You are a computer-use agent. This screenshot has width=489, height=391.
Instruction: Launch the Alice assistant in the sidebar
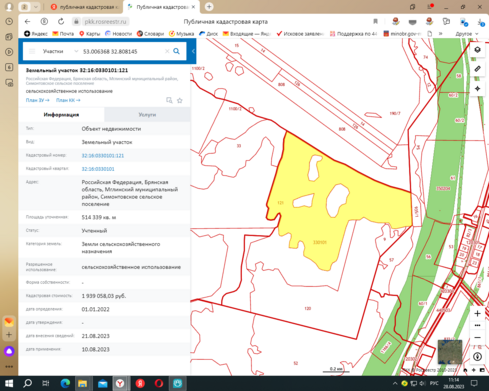click(9, 351)
